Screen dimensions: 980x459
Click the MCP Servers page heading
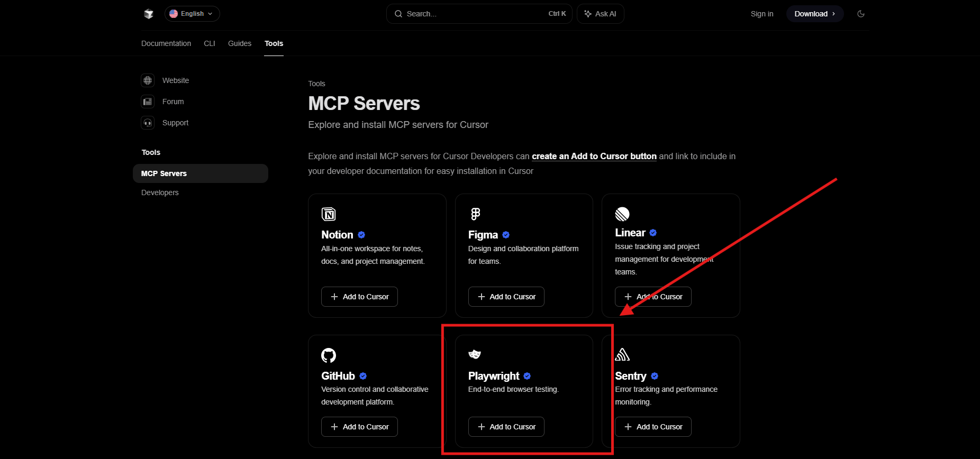click(364, 104)
